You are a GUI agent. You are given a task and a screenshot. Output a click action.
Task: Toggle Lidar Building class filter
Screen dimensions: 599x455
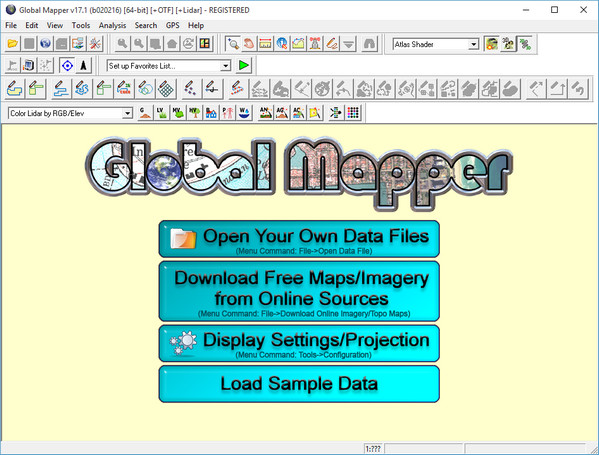pos(211,113)
